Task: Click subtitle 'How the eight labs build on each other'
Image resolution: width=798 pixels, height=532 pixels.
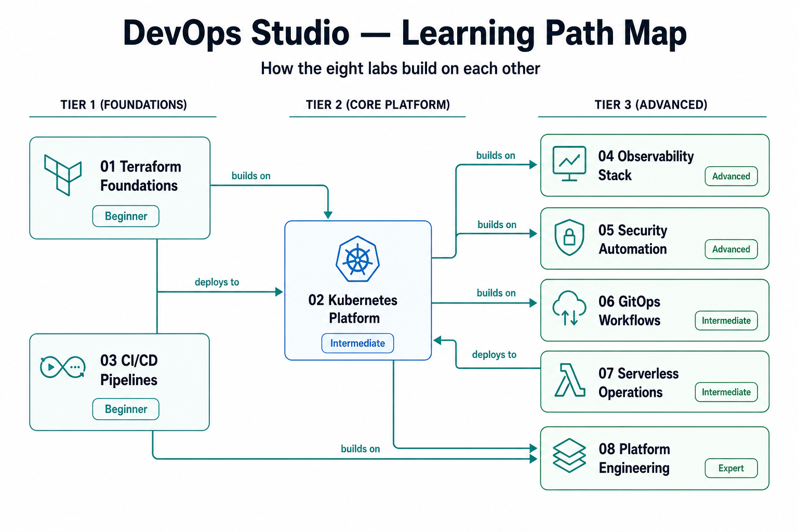Action: coord(401,69)
